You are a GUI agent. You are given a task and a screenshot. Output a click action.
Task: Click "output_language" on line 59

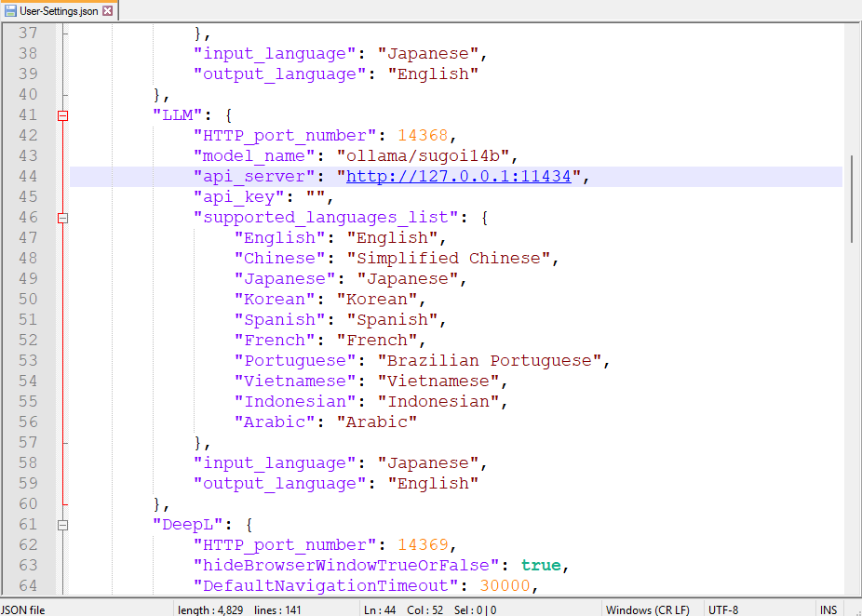(x=280, y=484)
